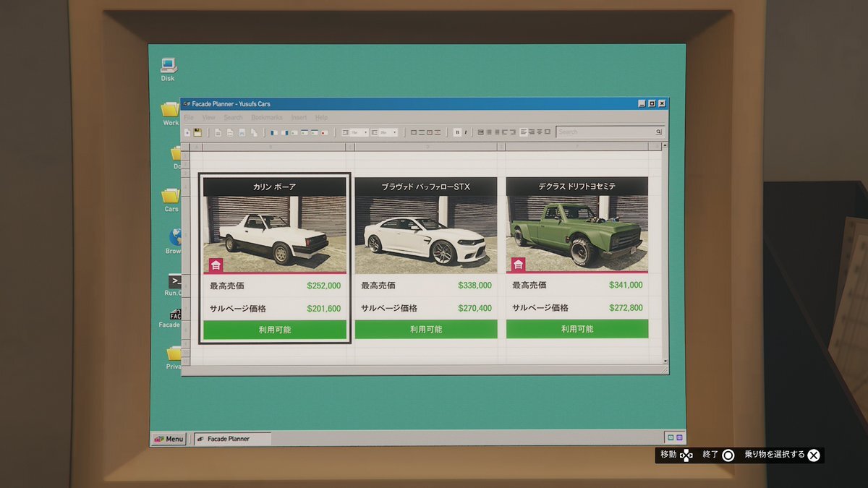868x488 pixels.
Task: Maximize the Facade Planner window
Action: click(x=652, y=103)
